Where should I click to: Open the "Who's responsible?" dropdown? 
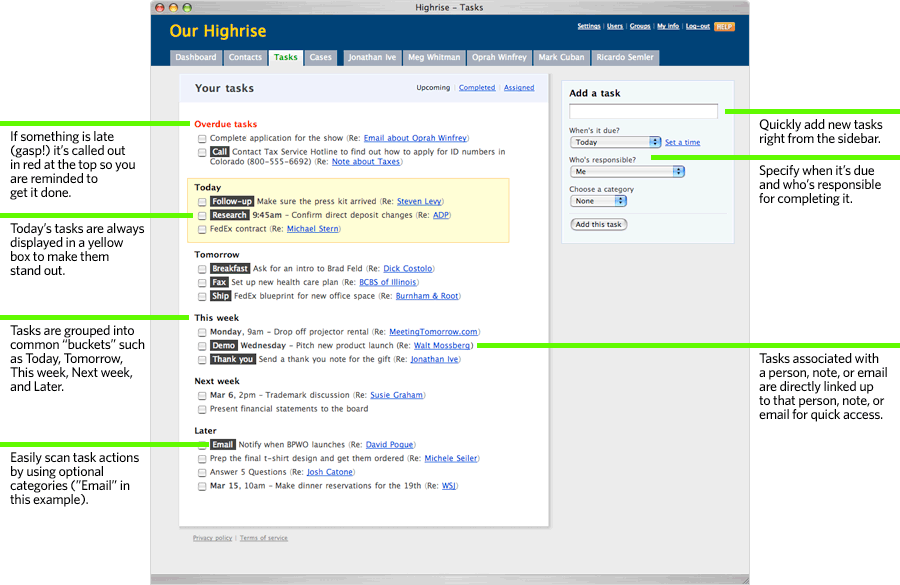click(627, 171)
